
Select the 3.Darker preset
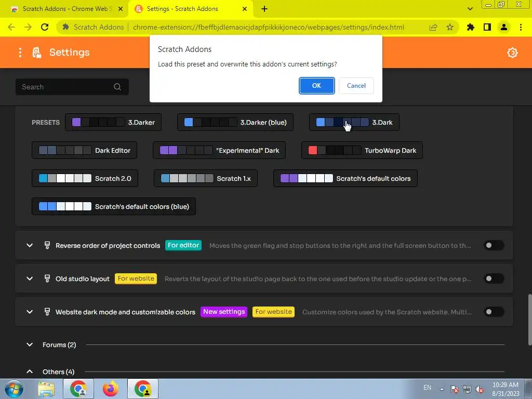(113, 122)
